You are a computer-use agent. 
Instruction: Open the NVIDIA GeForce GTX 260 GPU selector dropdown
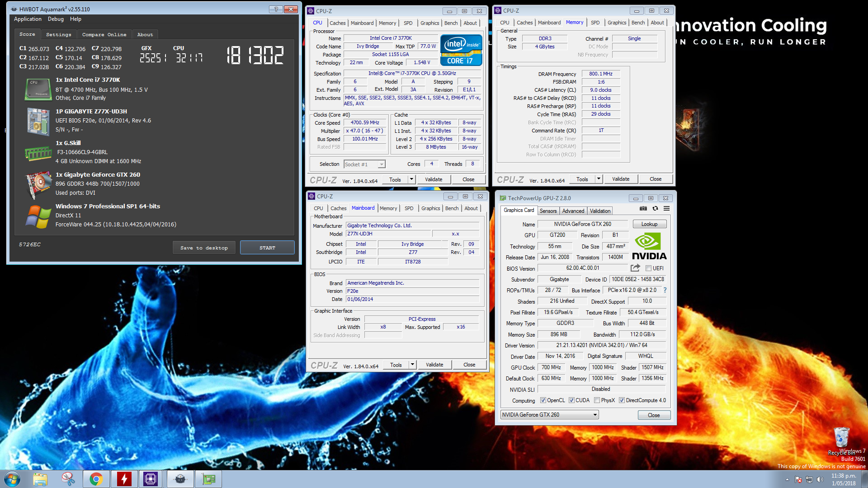(x=550, y=415)
